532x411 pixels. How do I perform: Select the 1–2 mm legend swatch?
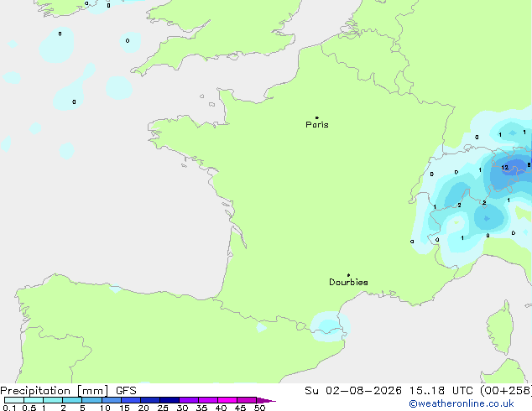point(53,400)
